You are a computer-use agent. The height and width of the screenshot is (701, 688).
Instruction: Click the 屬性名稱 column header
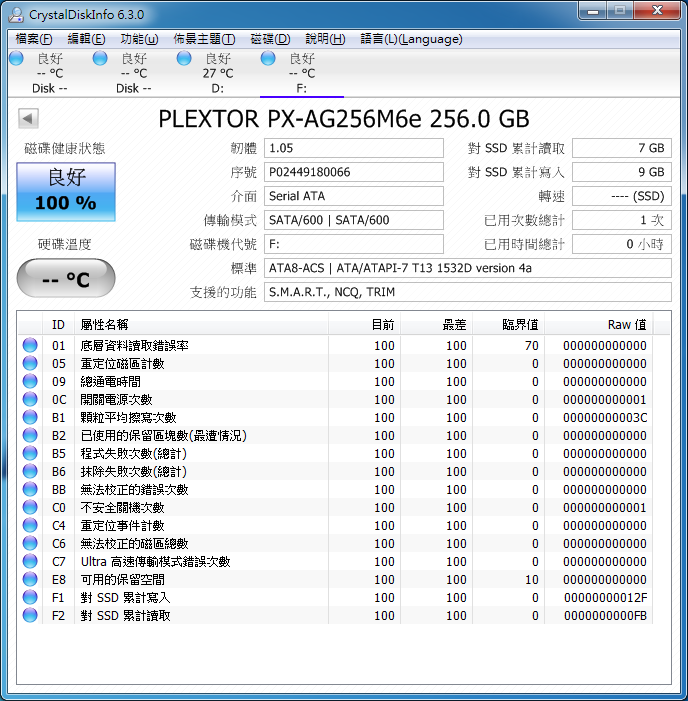tap(201, 325)
